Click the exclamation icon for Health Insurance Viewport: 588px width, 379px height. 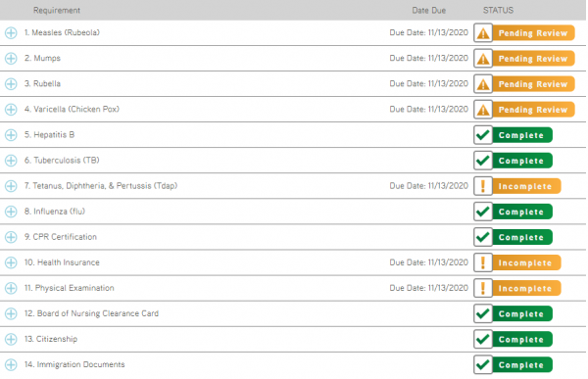pos(483,262)
